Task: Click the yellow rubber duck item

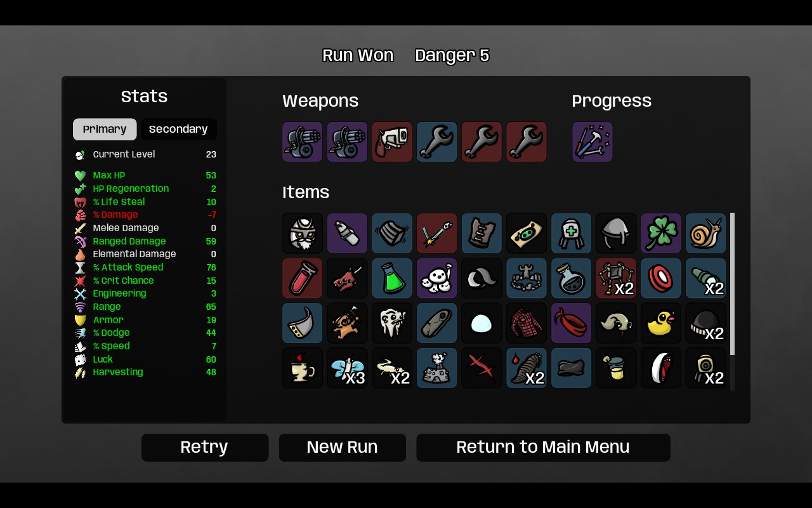Action: point(661,323)
